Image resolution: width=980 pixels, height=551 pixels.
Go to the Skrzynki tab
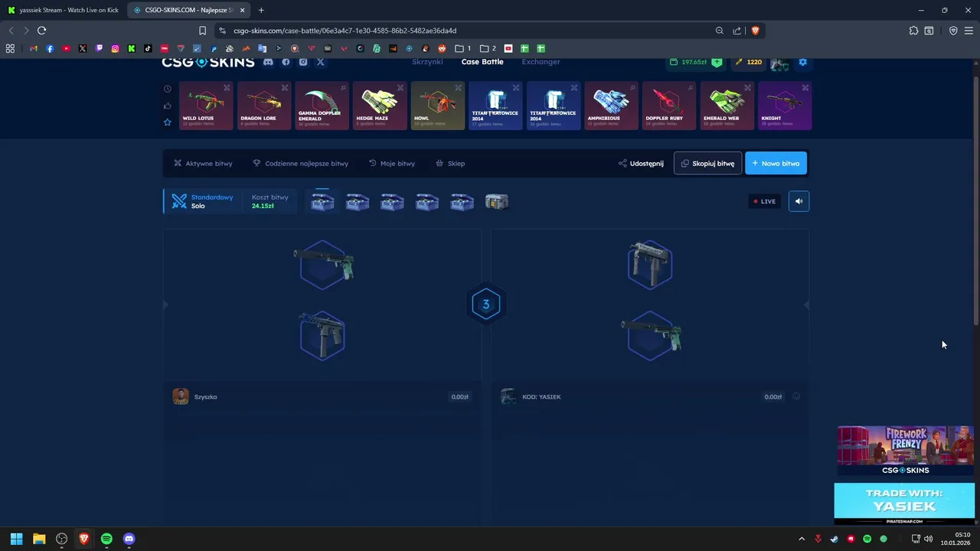tap(427, 62)
